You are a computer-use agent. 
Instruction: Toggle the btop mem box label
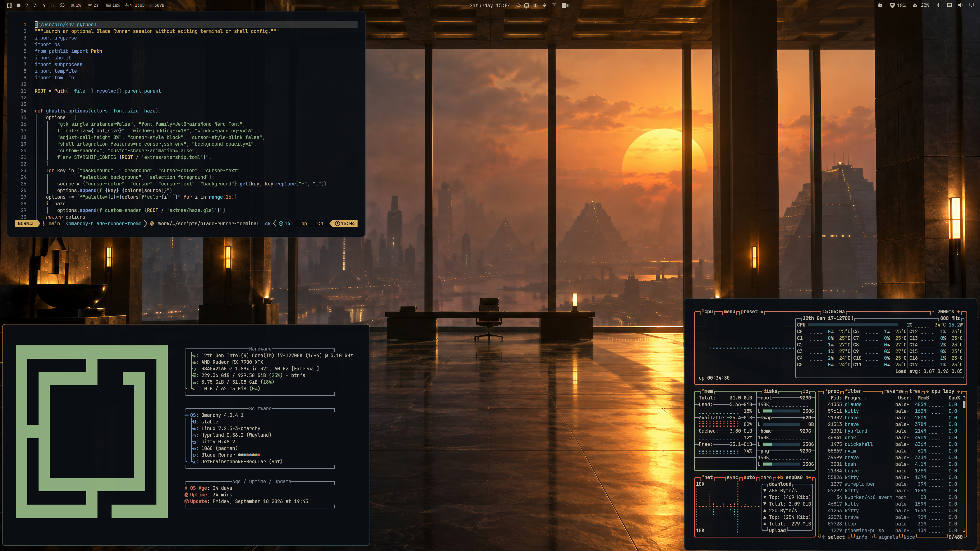(707, 391)
